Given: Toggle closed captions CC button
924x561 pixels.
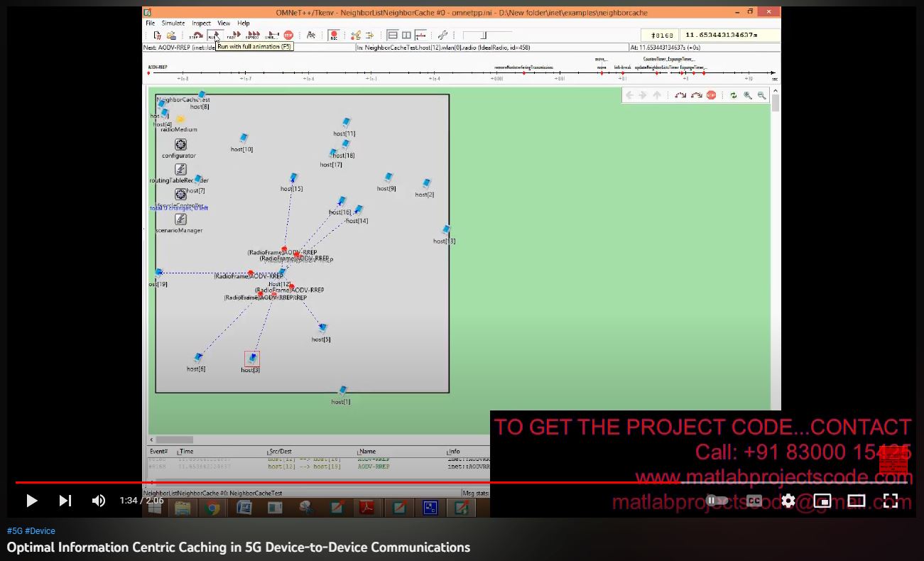Looking at the screenshot, I should (754, 501).
